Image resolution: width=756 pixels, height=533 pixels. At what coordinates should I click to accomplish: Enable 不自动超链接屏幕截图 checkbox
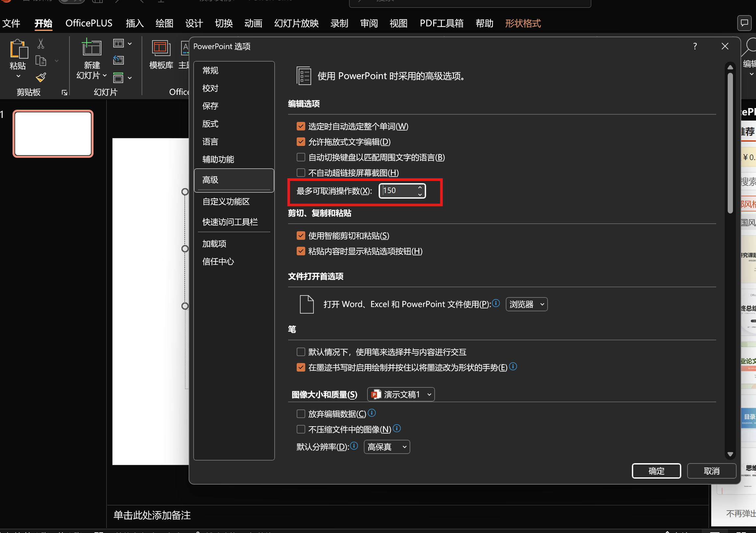(x=301, y=173)
